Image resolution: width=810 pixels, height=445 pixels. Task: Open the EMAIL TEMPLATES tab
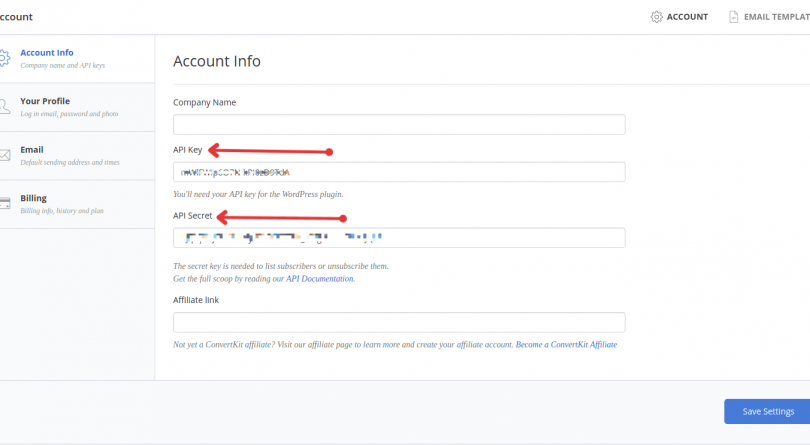(x=770, y=17)
